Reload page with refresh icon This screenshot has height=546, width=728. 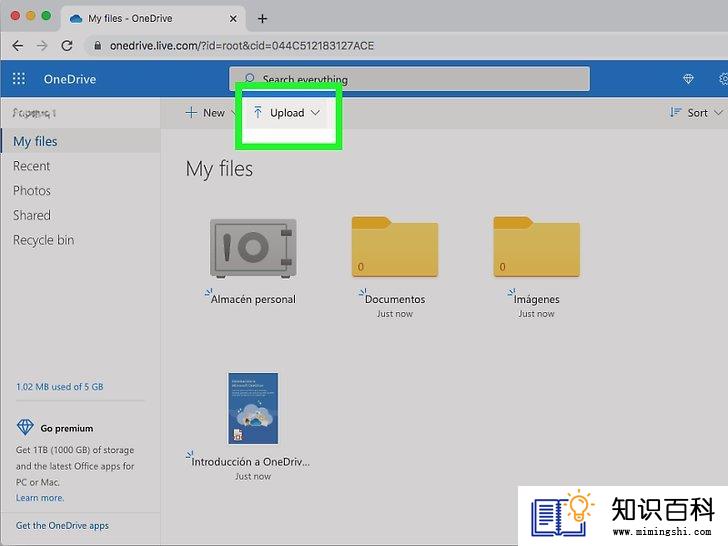(x=67, y=46)
